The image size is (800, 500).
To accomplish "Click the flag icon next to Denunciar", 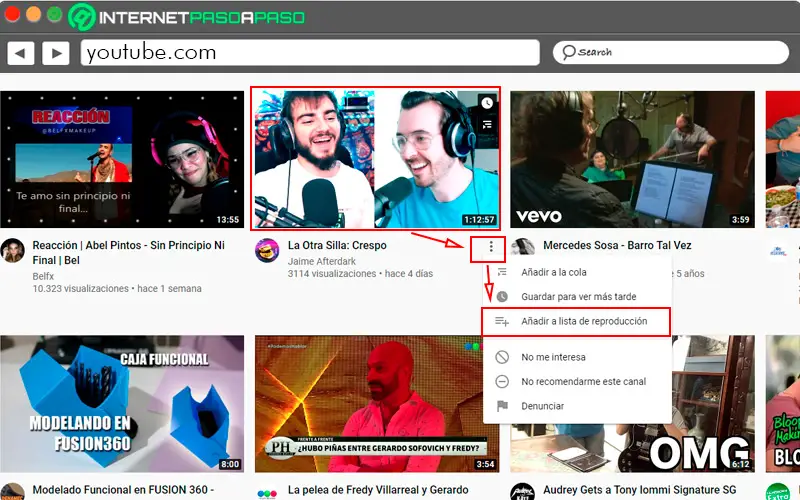I will (x=502, y=406).
